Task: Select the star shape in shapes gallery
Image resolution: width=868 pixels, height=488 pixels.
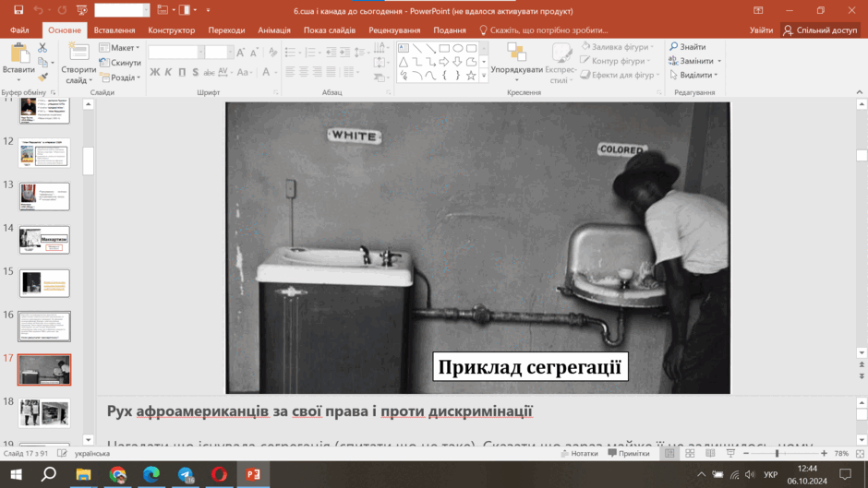Action: pyautogui.click(x=471, y=76)
